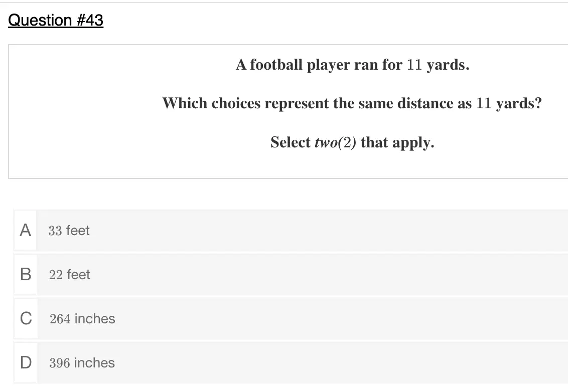Click the row for answer C

[x=291, y=318]
